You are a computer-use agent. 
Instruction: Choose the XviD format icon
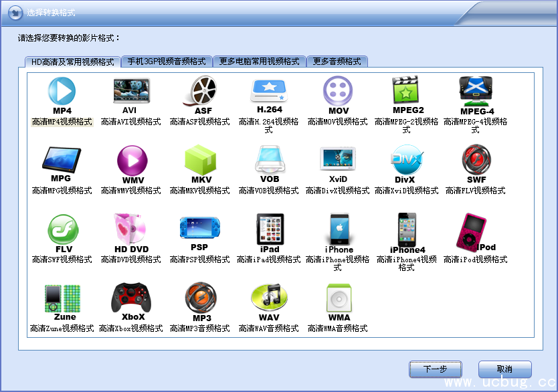click(x=338, y=159)
